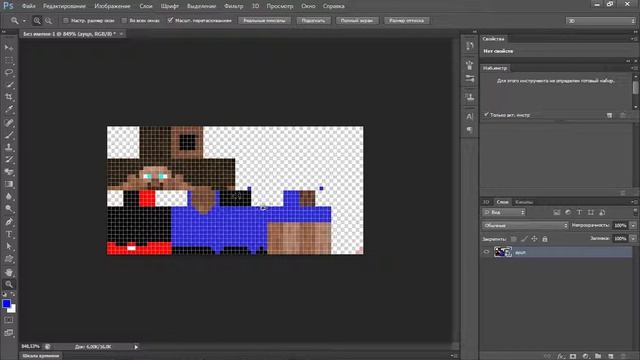The image size is (640, 360).
Task: Uncheck 'Масшт. перетаскиванием' checkbox
Action: (171, 20)
